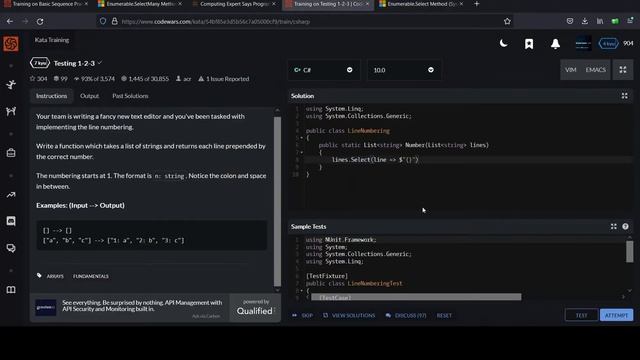Reload the current page
640x360 pixels.
click(x=40, y=21)
